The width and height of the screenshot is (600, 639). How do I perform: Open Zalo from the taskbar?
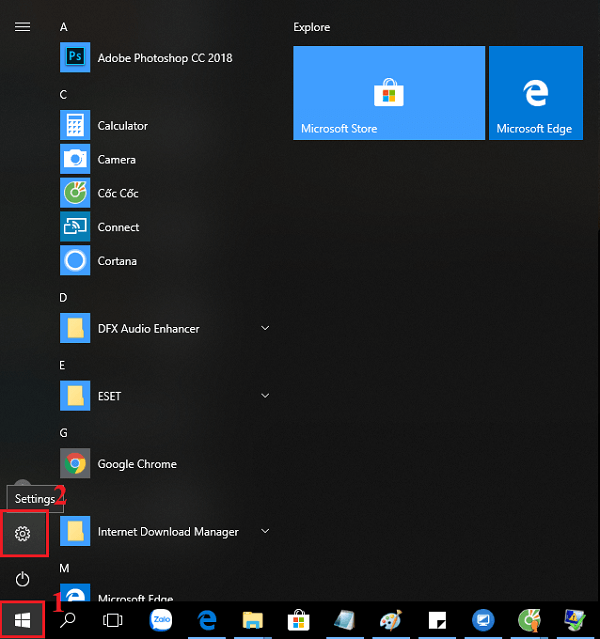[x=161, y=620]
